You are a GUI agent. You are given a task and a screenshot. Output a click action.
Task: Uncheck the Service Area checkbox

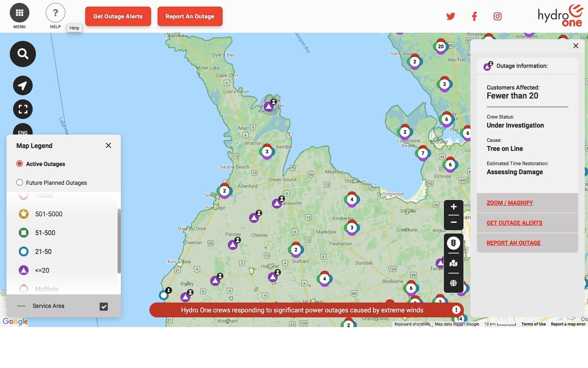coord(104,306)
